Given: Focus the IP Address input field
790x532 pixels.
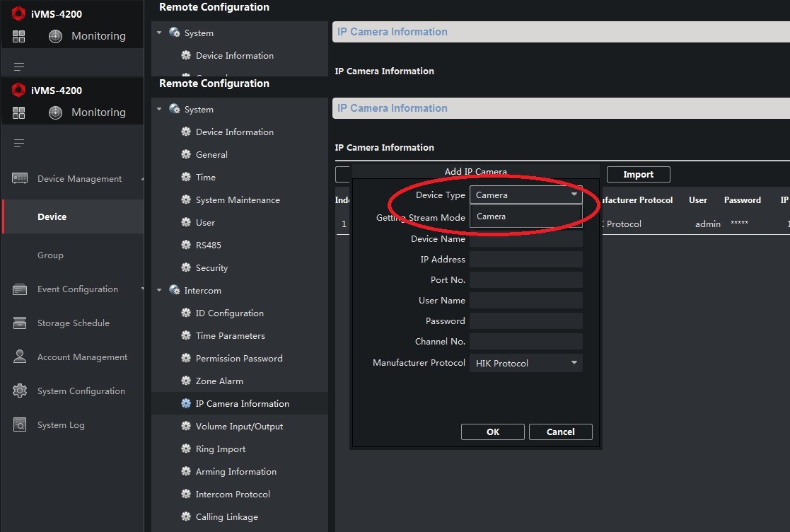Looking at the screenshot, I should click(x=525, y=260).
